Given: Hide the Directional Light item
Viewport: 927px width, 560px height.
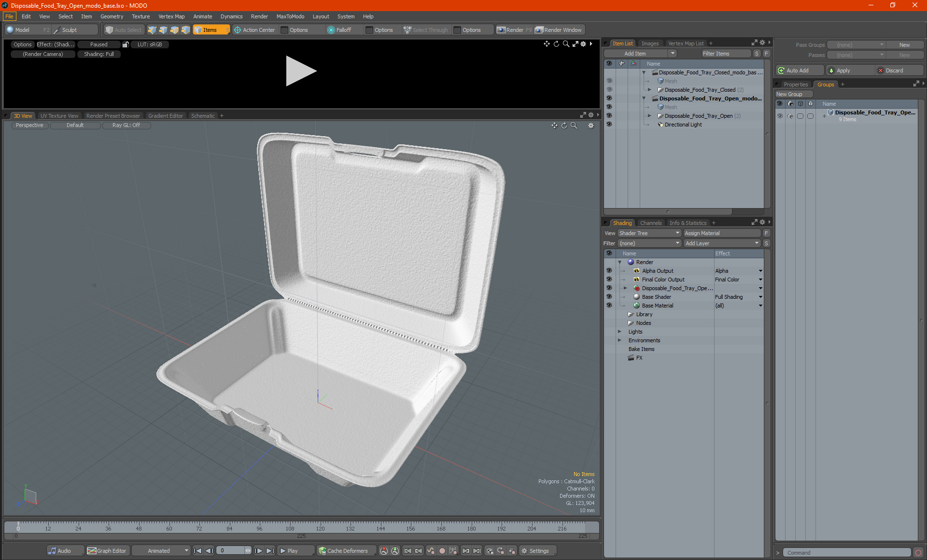Looking at the screenshot, I should point(609,125).
